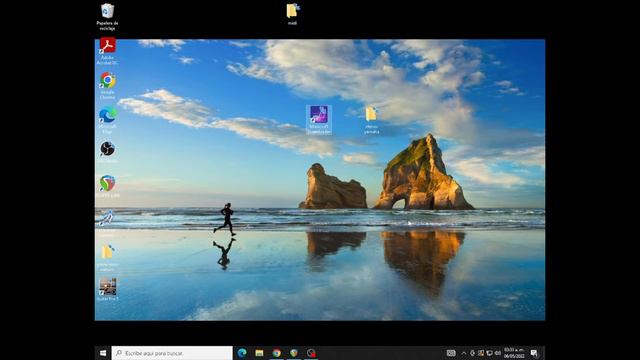This screenshot has height=360, width=640.
Task: Open the network icon in system tray
Action: [489, 353]
